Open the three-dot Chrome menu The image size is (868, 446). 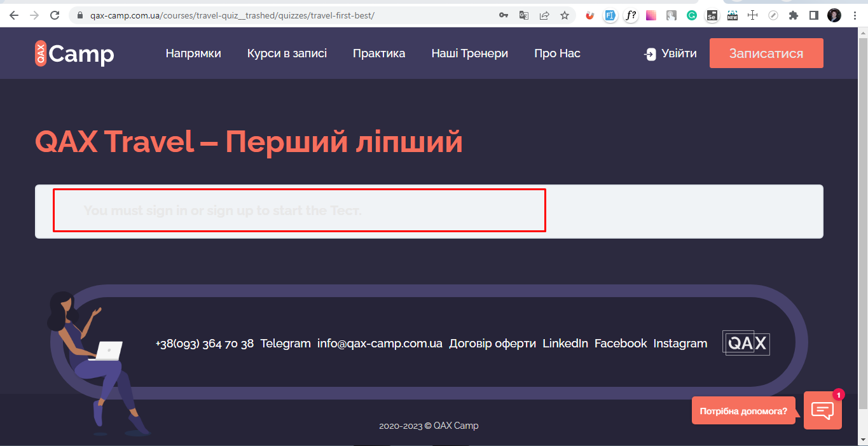[x=854, y=15]
